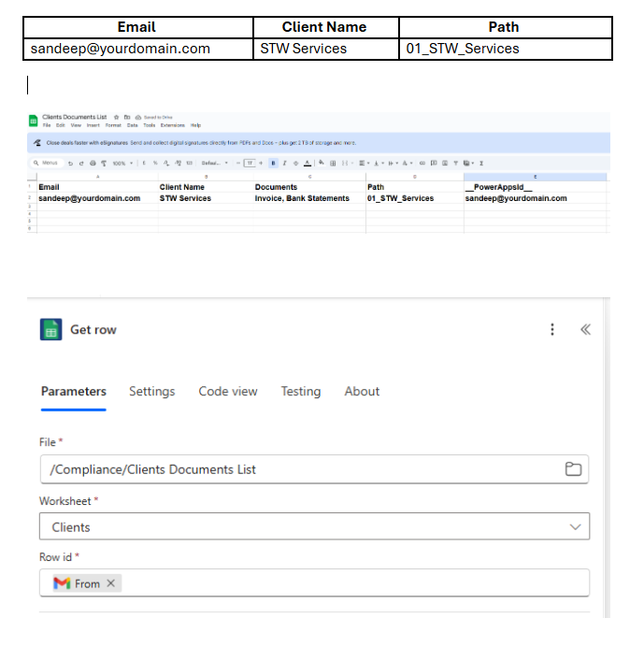The height and width of the screenshot is (647, 644).
Task: Click the font size input box
Action: (250, 163)
